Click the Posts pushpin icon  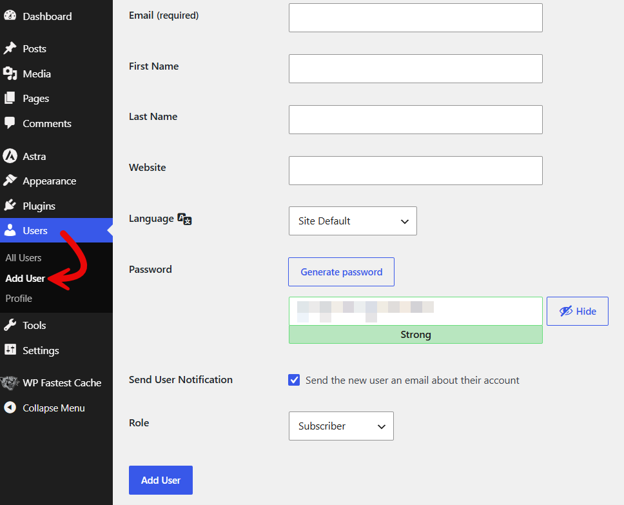[10, 48]
